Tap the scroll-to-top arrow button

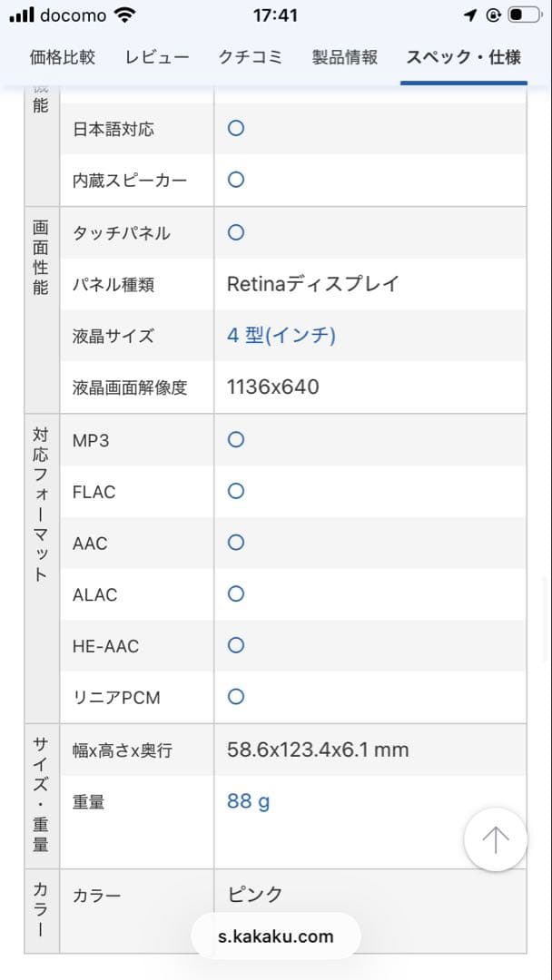point(495,839)
